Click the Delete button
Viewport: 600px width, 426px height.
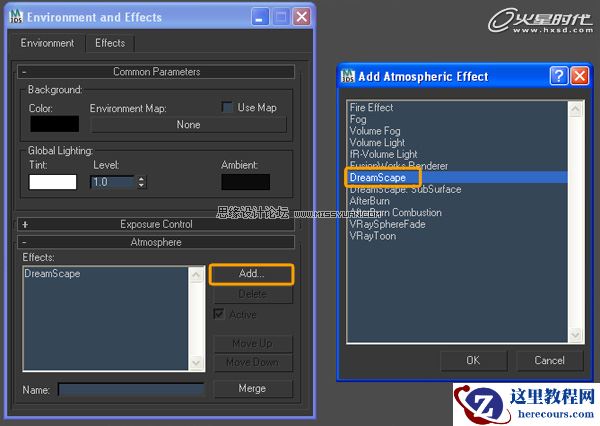pos(253,294)
